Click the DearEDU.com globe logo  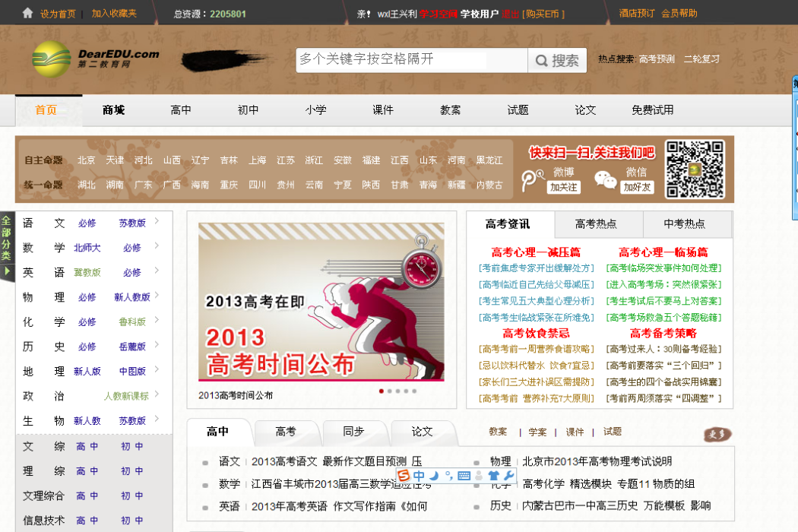[52, 59]
